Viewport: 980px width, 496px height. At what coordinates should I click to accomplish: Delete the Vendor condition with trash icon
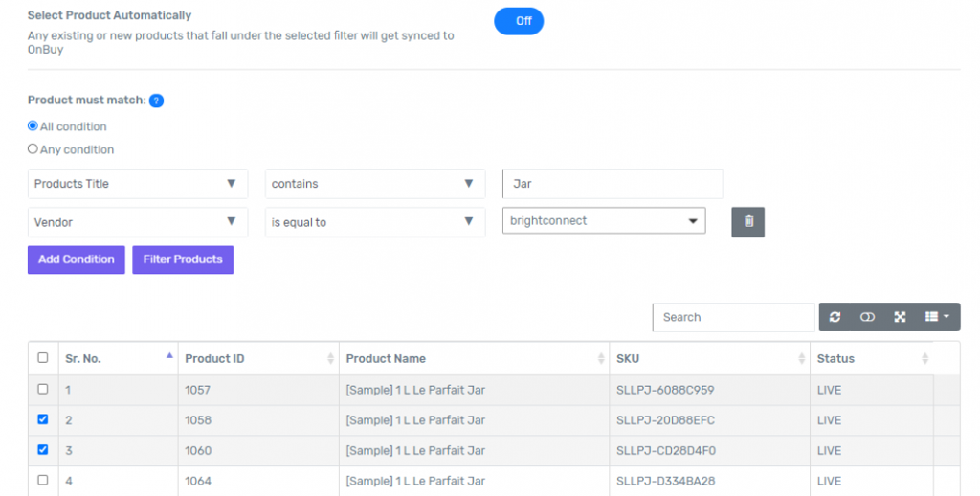(747, 222)
